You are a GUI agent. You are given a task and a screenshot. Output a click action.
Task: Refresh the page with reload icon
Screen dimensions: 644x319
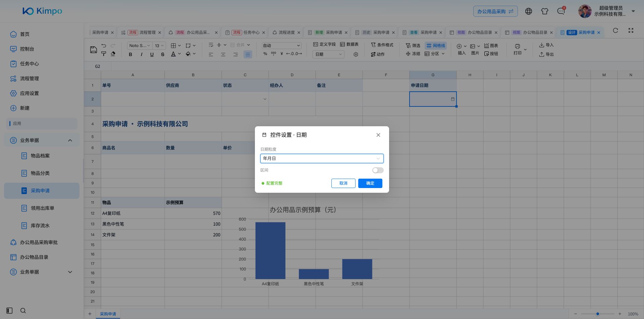(x=615, y=31)
